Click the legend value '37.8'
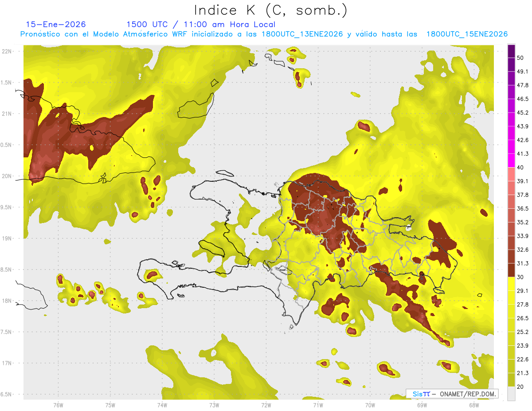 [x=522, y=195]
